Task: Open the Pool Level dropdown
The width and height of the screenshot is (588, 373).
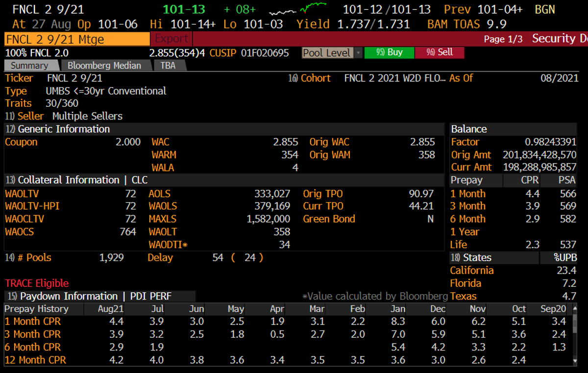Action: tap(332, 53)
